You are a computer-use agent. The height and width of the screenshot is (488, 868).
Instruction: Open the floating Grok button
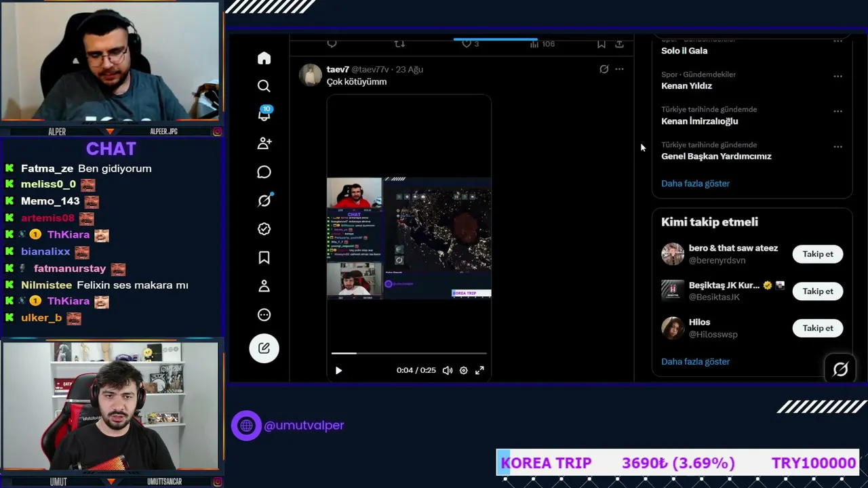840,369
